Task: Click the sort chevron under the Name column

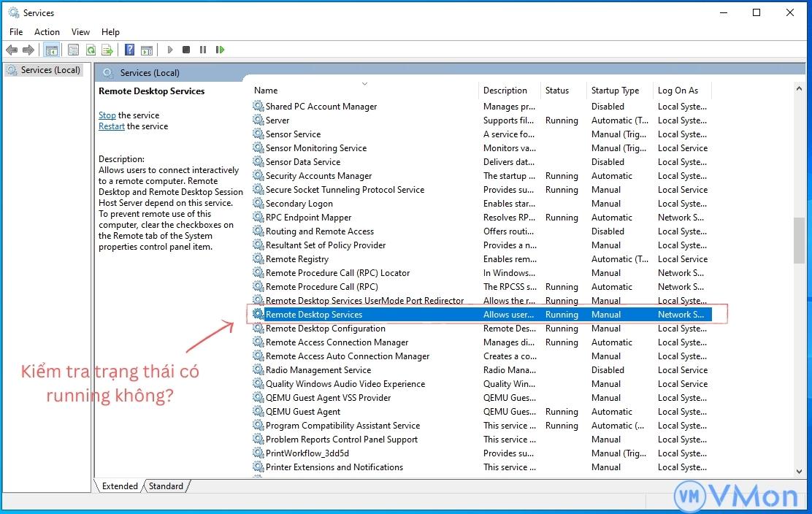Action: (x=364, y=84)
